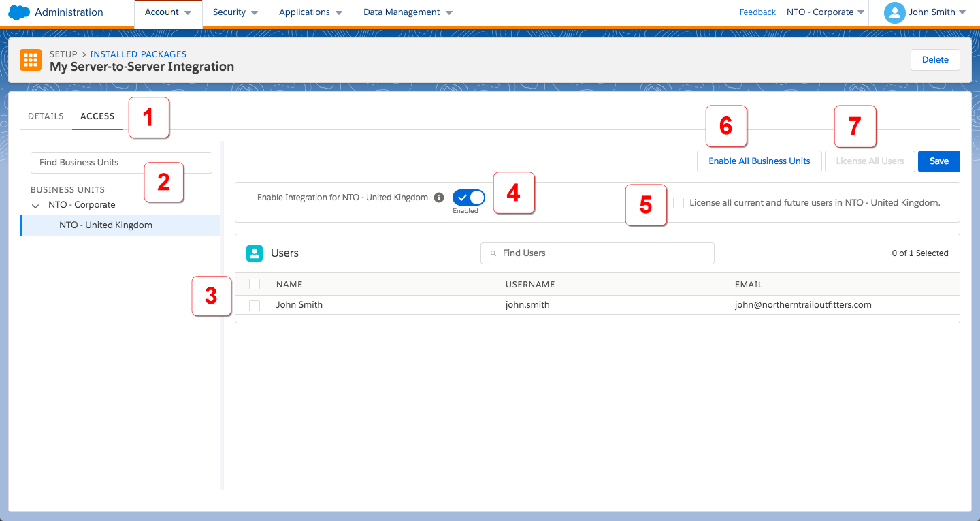Click the Name column header
This screenshot has height=521, width=980.
289,285
